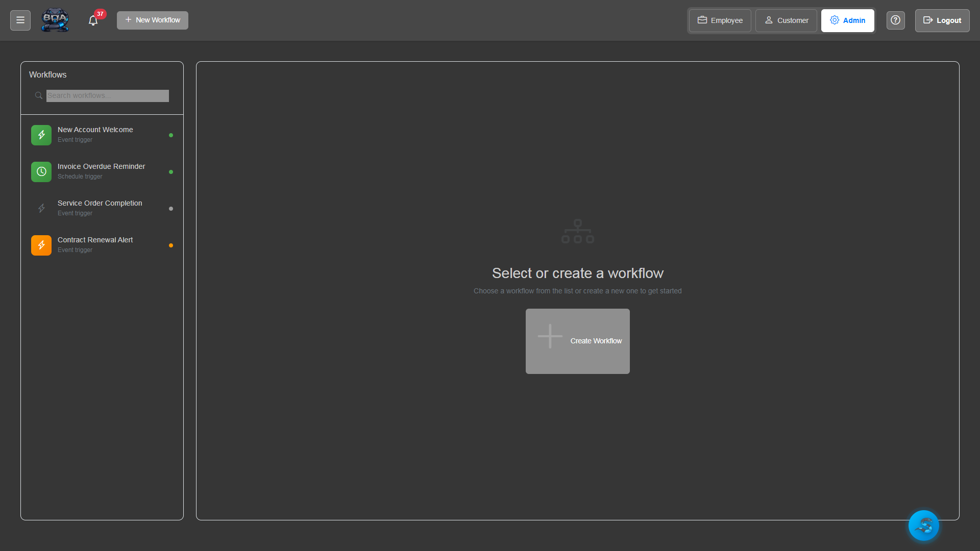The height and width of the screenshot is (551, 980).
Task: Select the lightning icon on Contract Renewal Alert
Action: point(41,245)
